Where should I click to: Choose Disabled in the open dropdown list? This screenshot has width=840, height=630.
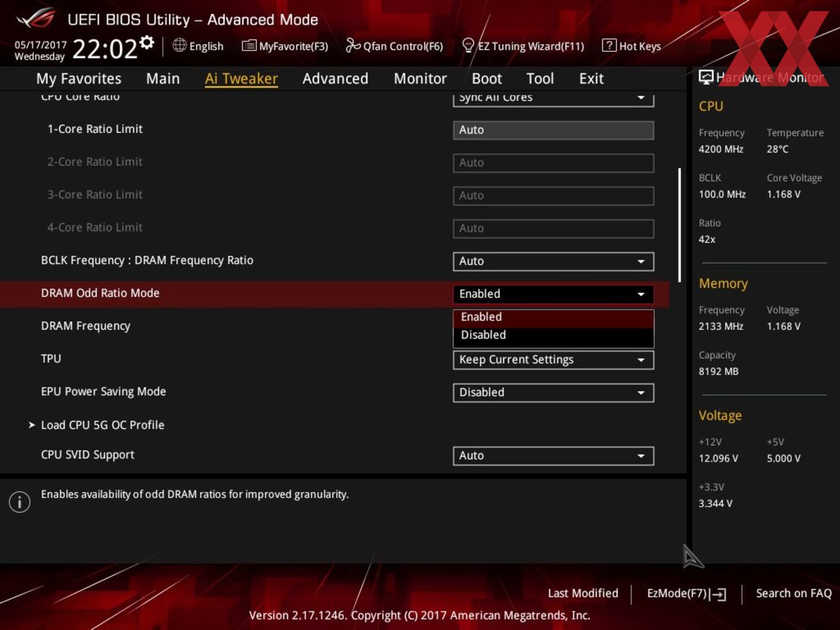(x=553, y=335)
